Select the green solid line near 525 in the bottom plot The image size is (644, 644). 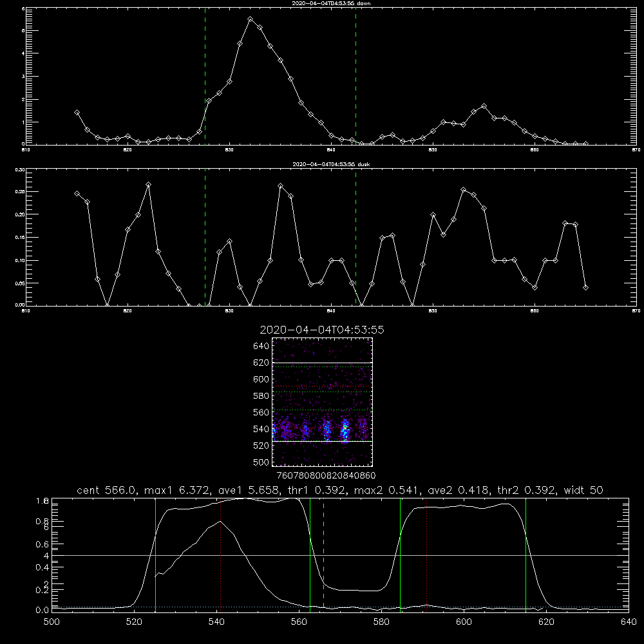155,554
